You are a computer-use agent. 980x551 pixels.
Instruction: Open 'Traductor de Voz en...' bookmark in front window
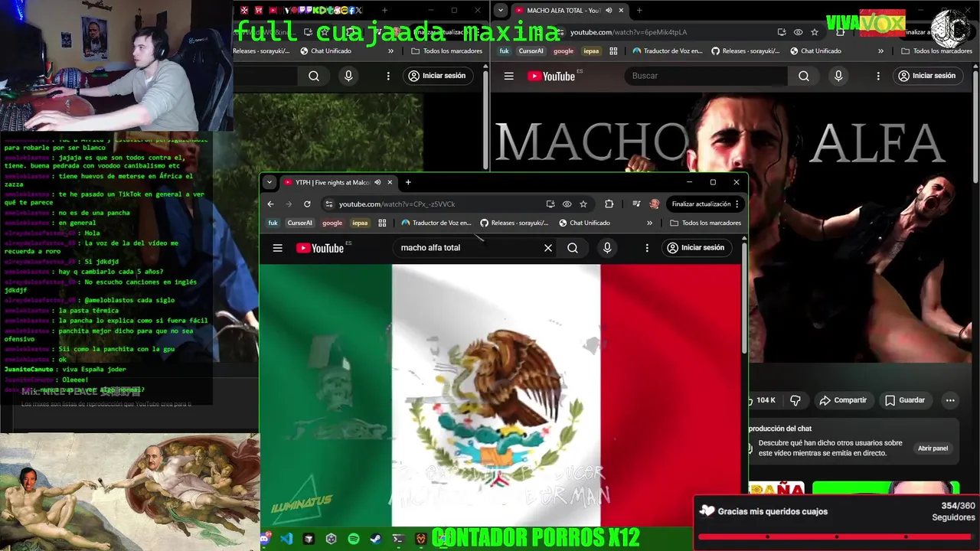coord(436,223)
